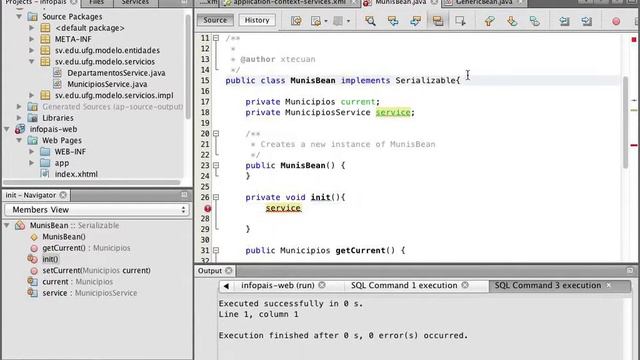Toggle rectangular selection mode
This screenshot has height=360, width=640.
tap(460, 20)
